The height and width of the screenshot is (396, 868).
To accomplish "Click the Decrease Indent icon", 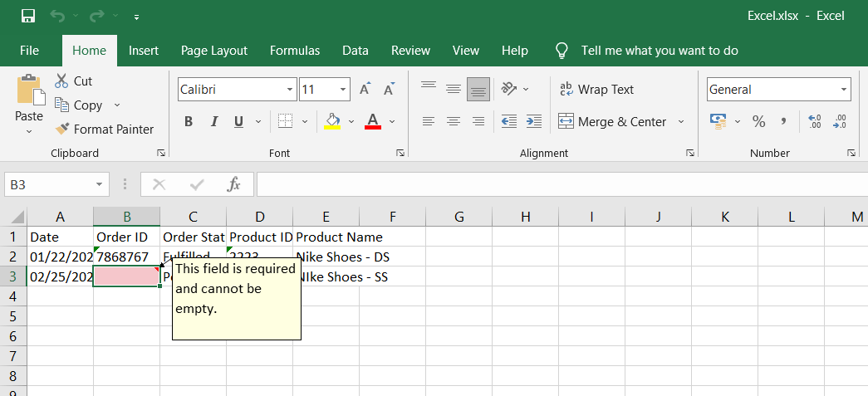I will coord(508,121).
